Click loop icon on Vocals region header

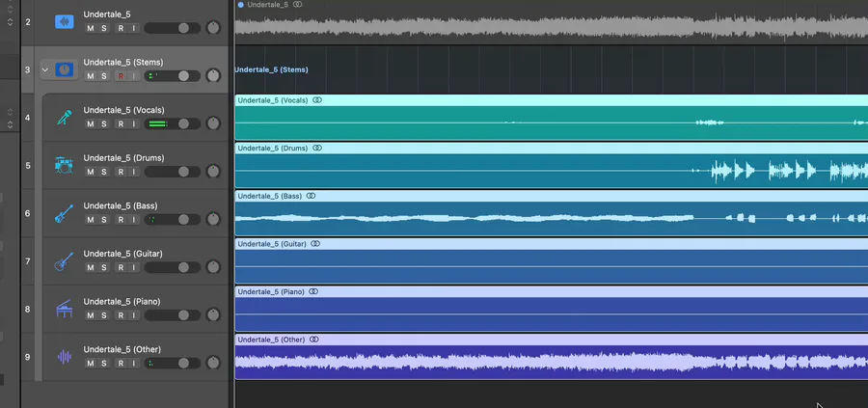click(317, 100)
